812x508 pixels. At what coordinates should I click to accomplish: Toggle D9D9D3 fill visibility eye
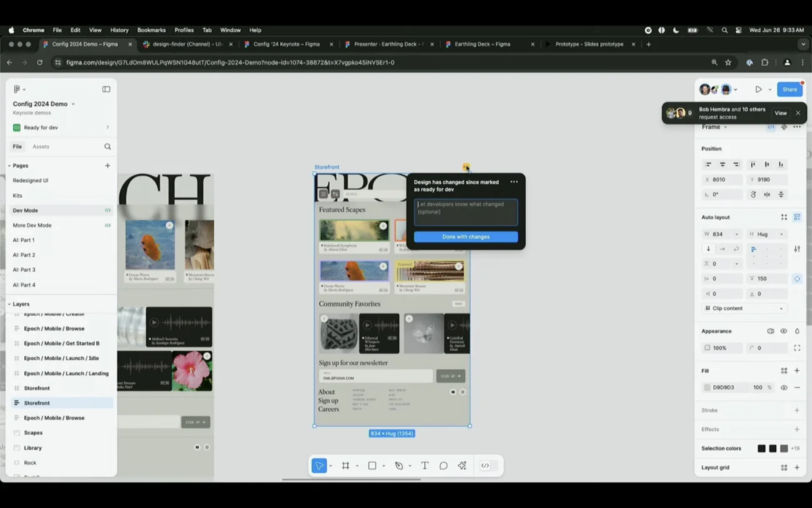pyautogui.click(x=784, y=387)
